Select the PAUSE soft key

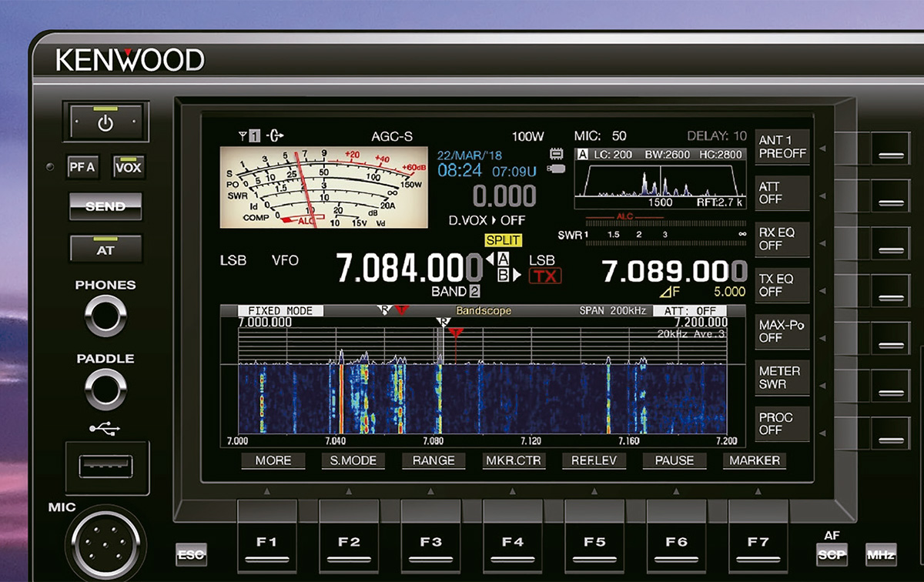click(674, 460)
